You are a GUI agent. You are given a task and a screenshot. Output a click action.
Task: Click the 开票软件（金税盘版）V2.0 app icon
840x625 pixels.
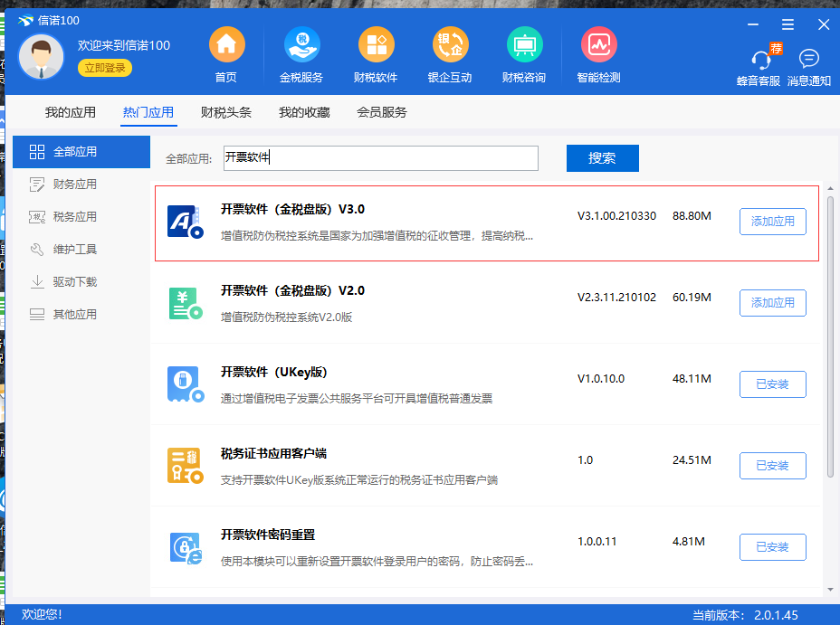pyautogui.click(x=186, y=303)
